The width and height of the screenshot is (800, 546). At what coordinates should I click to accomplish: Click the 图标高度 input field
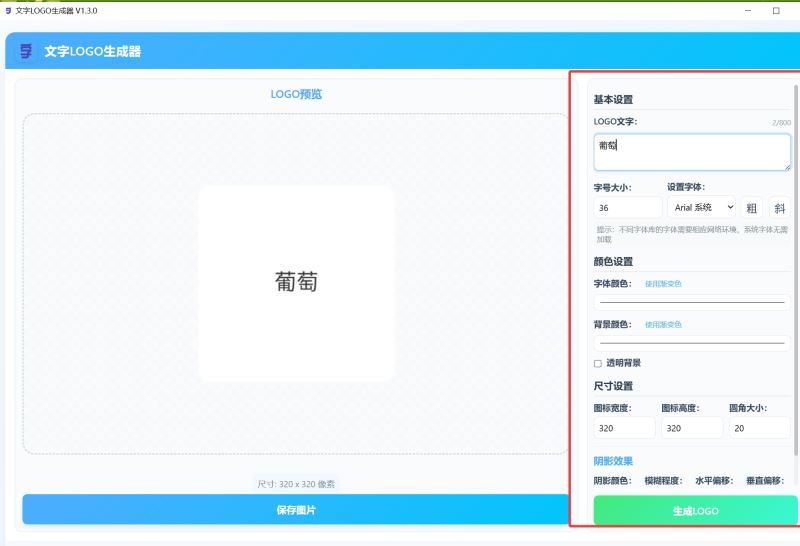pyautogui.click(x=692, y=428)
